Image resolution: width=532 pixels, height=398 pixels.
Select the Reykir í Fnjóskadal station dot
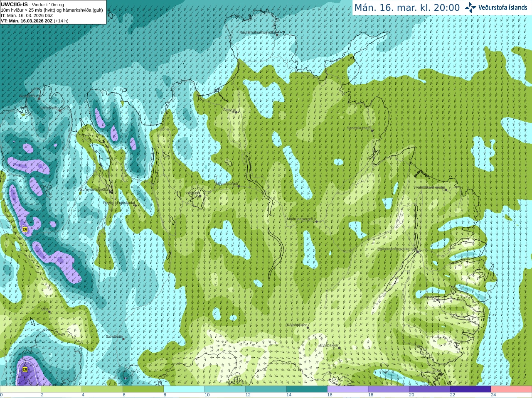click(135, 205)
